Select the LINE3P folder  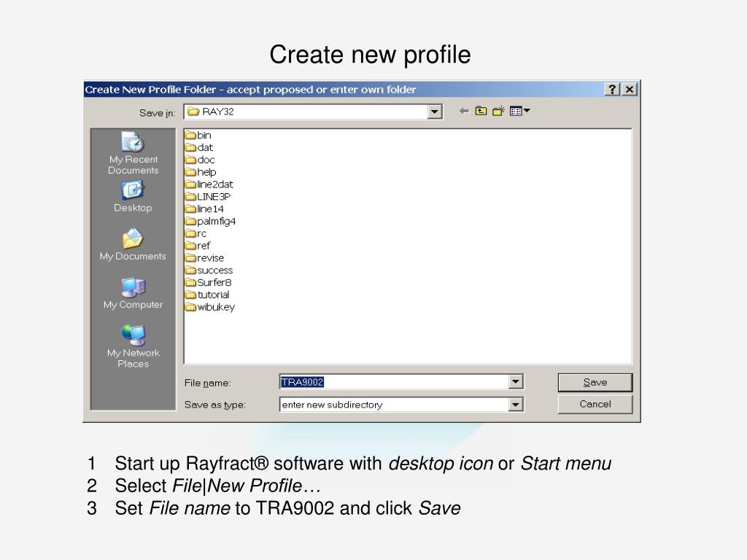pos(208,197)
